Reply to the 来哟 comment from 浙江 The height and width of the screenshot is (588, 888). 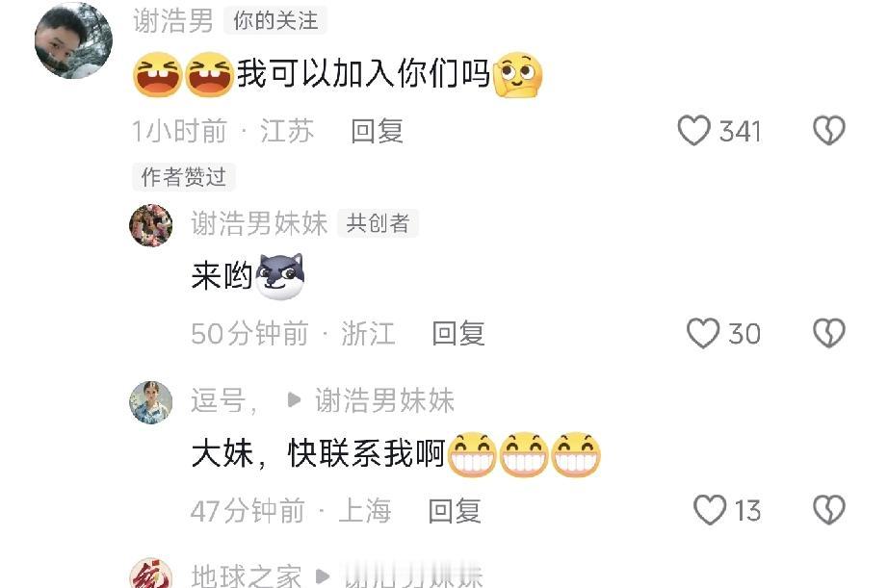[x=458, y=333]
